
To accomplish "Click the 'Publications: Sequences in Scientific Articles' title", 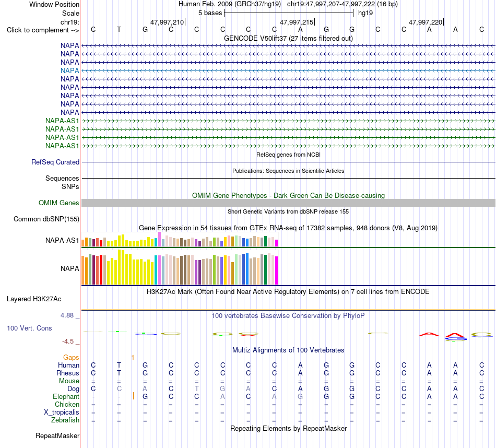I will coord(288,171).
